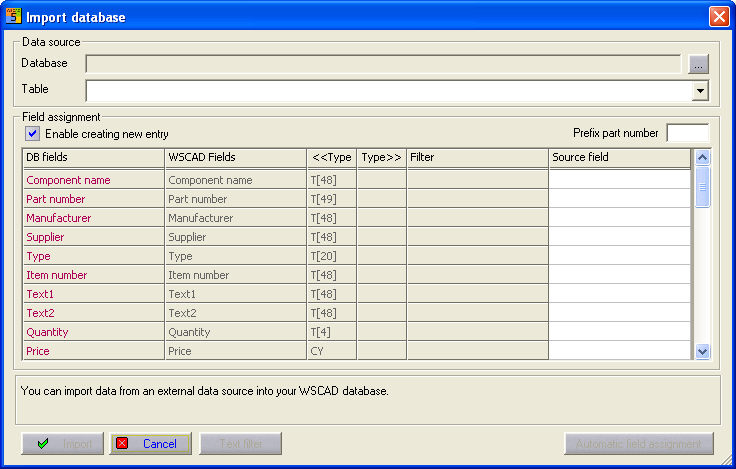Click the DB fields column header
736x469 pixels.
(93, 158)
